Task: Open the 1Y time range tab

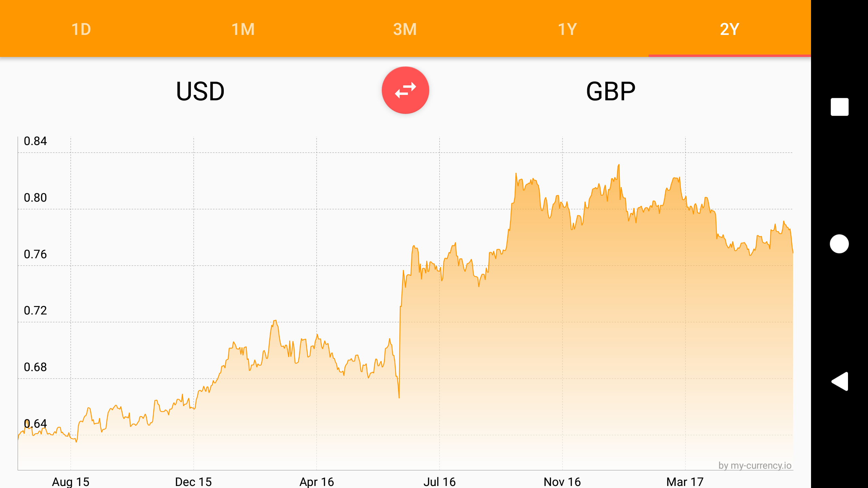Action: (567, 28)
